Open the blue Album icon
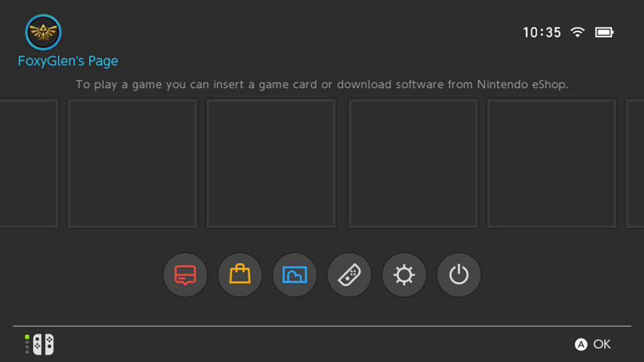Viewport: 644px width, 362px height. 295,275
